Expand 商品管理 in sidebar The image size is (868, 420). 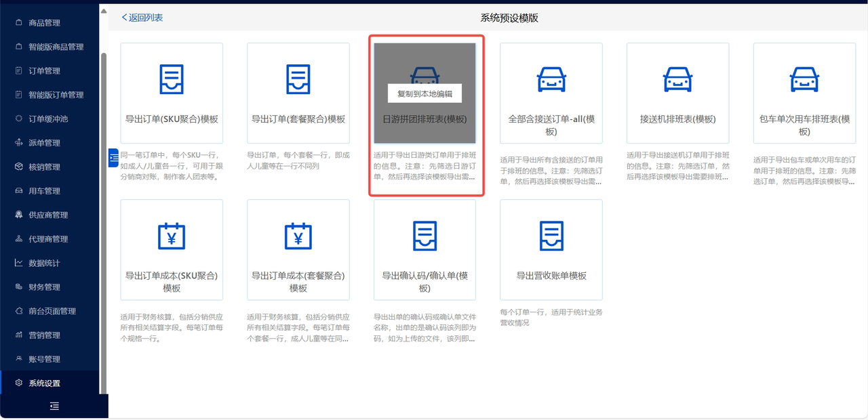[x=45, y=23]
